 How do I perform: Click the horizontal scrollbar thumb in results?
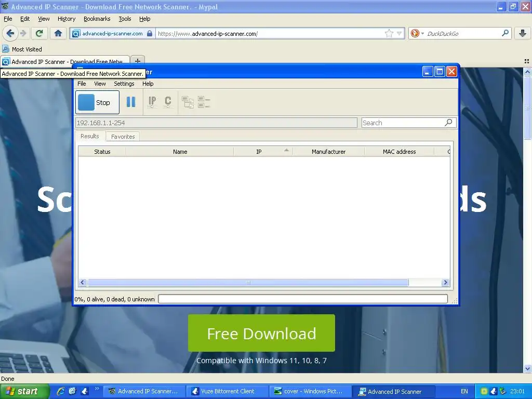click(x=248, y=282)
